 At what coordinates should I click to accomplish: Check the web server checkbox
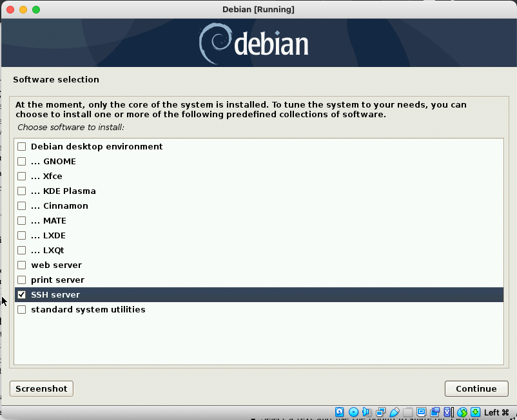click(x=22, y=265)
